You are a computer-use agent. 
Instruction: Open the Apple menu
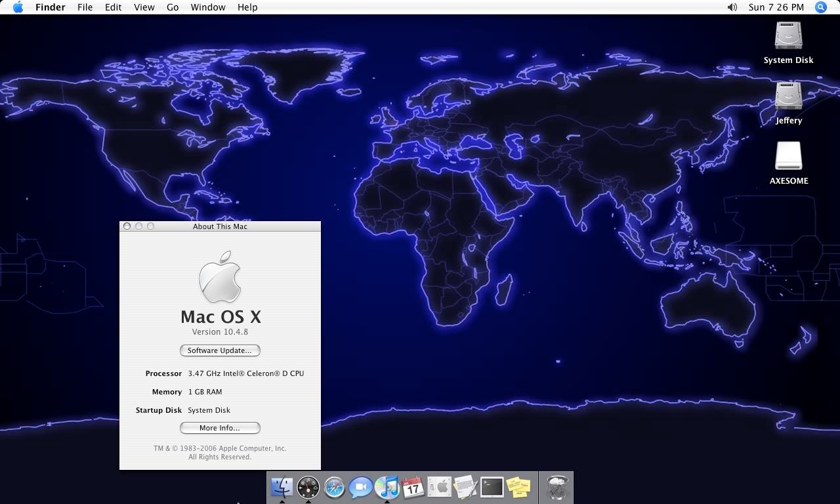pos(18,7)
